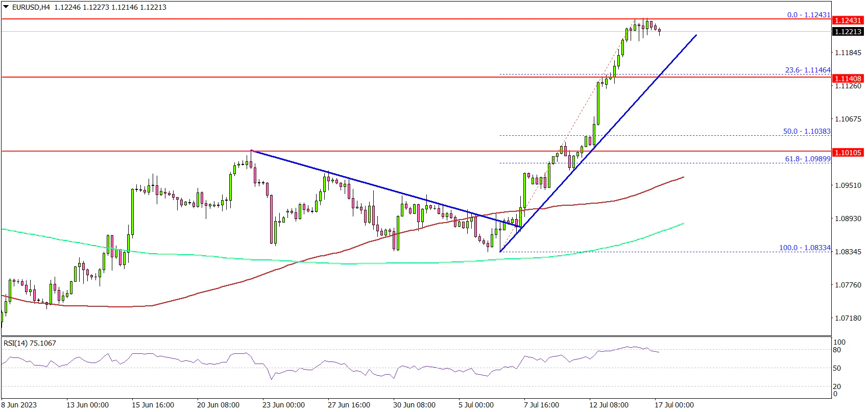Click the 17 Jul 00:00 date label
Screen dimensions: 868x412
point(674,405)
